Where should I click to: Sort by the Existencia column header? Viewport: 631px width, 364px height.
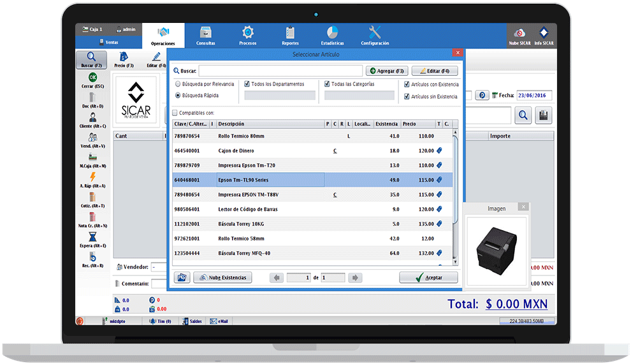click(388, 124)
